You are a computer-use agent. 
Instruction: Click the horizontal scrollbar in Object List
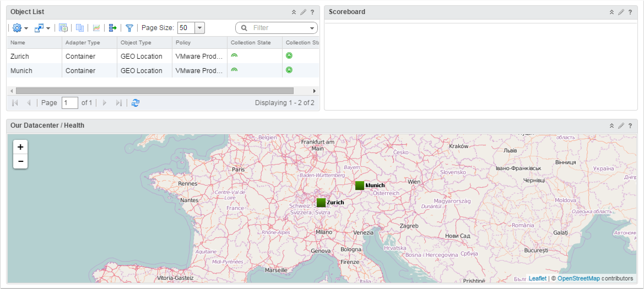point(155,91)
